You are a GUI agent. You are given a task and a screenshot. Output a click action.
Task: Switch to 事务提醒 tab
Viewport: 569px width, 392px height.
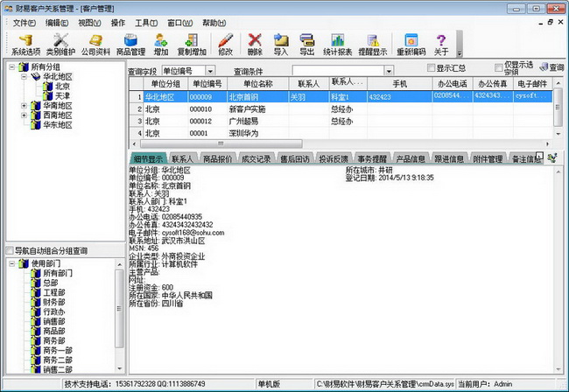click(x=372, y=158)
